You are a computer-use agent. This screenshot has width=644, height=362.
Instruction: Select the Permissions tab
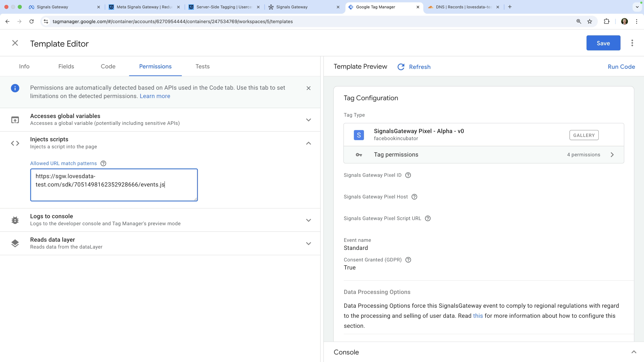[155, 66]
